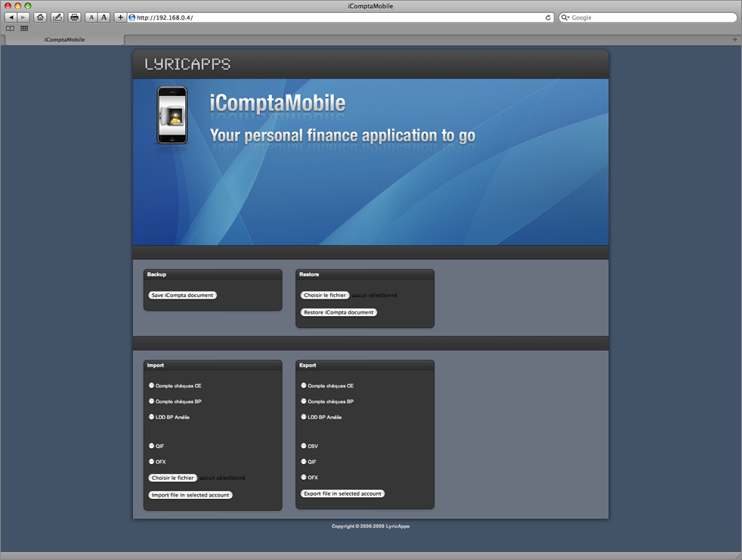Click Save iCompta document button

pos(183,295)
